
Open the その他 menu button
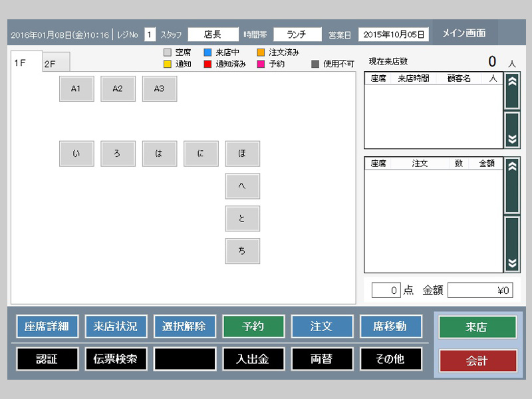(x=391, y=359)
